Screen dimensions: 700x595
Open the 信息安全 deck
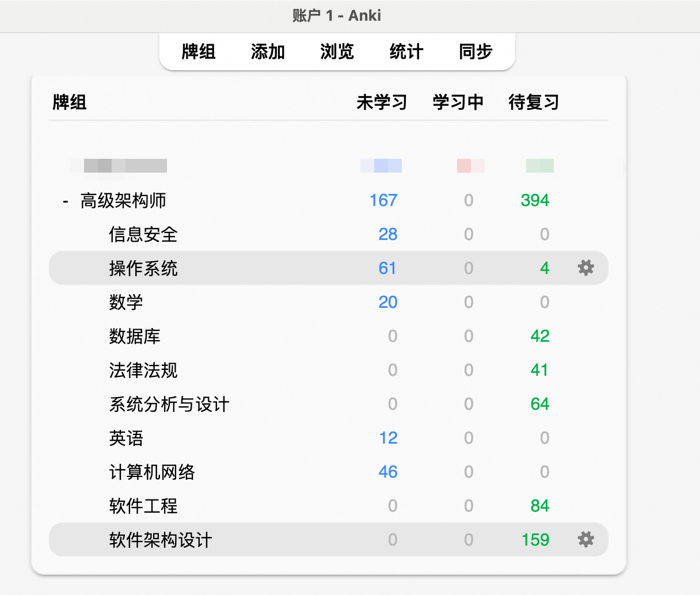pos(143,234)
